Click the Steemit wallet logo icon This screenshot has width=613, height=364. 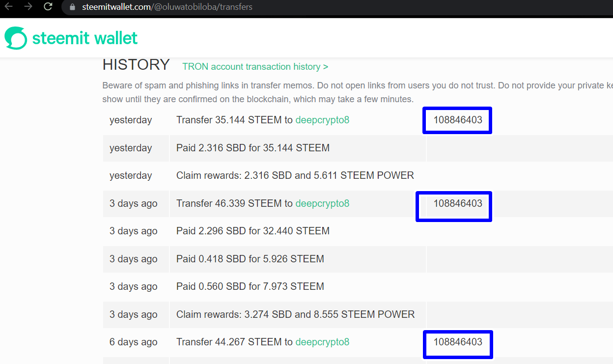click(x=16, y=38)
